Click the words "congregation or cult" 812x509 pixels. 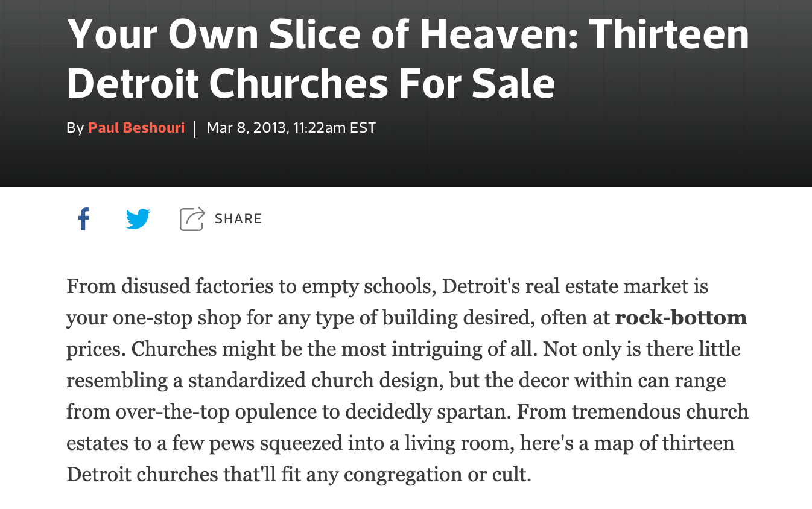438,475
